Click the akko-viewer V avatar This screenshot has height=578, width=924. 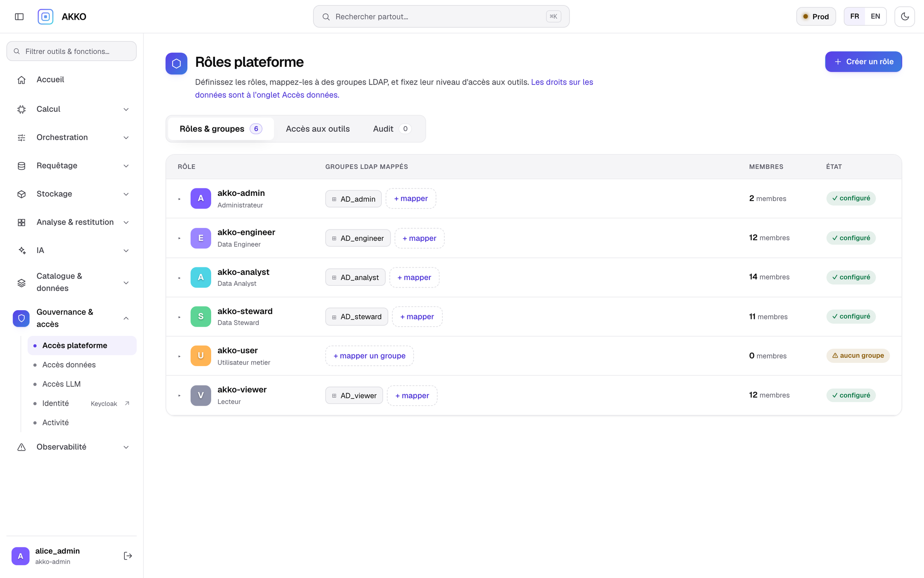pyautogui.click(x=201, y=395)
